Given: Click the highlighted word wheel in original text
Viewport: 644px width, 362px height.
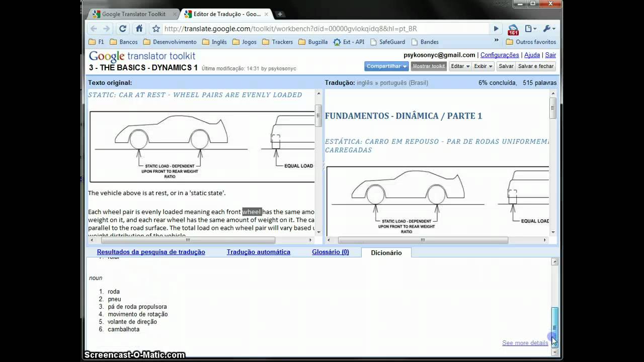Looking at the screenshot, I should click(252, 212).
